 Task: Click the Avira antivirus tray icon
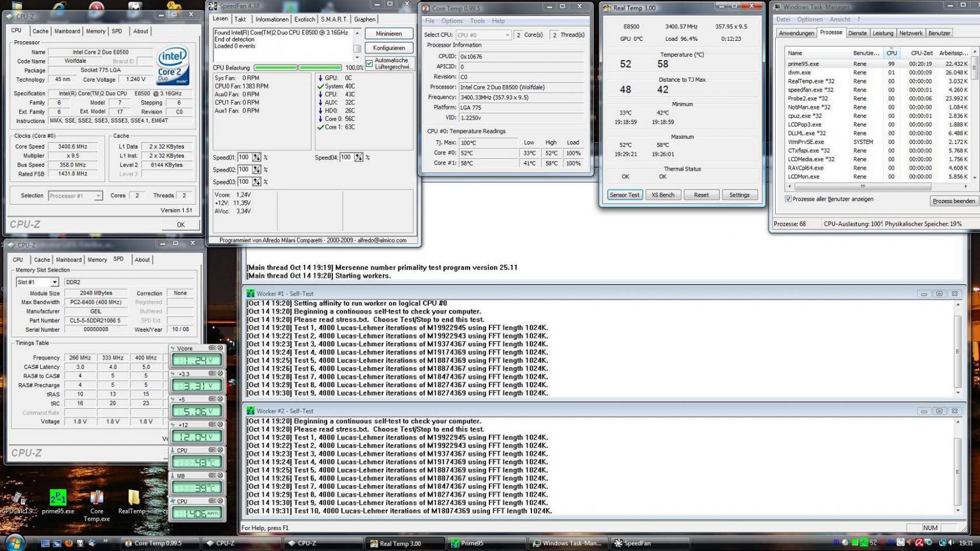pyautogui.click(x=919, y=543)
